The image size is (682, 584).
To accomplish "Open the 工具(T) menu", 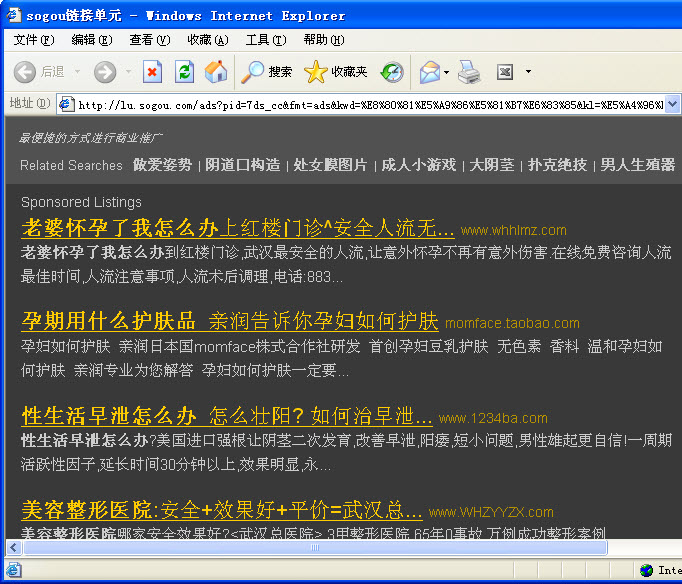I will (x=266, y=40).
